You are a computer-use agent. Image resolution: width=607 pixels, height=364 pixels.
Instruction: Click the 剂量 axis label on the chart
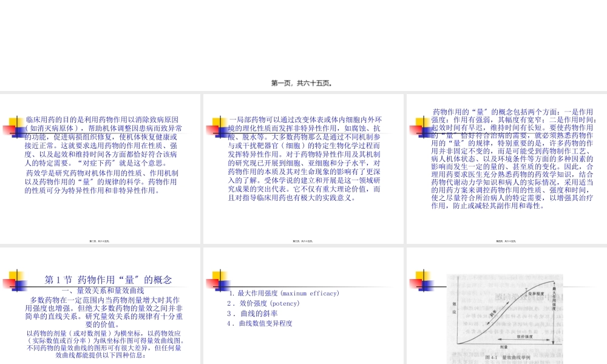pos(503,346)
